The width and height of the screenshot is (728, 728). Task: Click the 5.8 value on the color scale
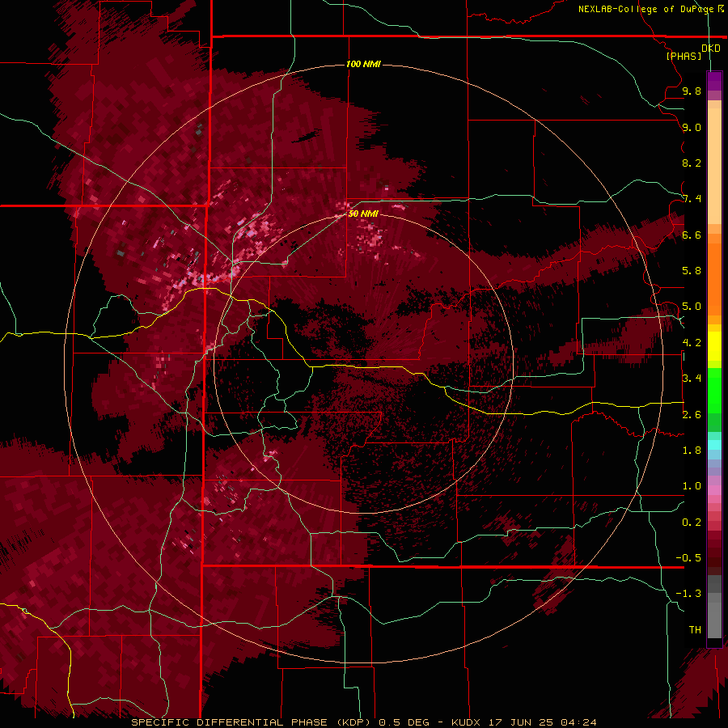pyautogui.click(x=692, y=271)
